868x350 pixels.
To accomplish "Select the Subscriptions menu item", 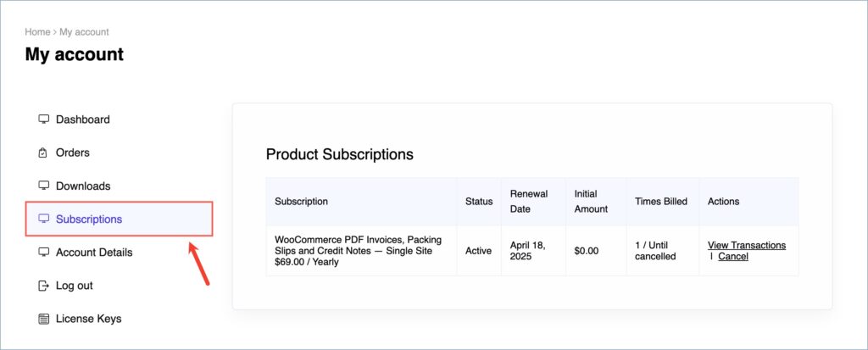I will point(119,219).
